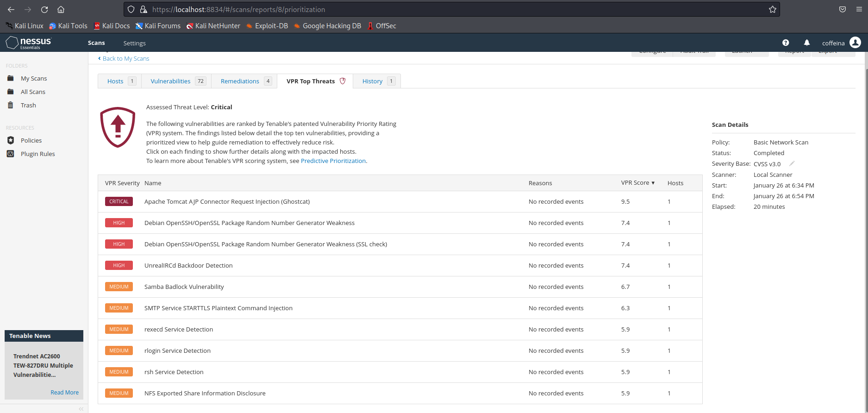Click the Trash bin icon
This screenshot has height=413, width=868.
[11, 105]
